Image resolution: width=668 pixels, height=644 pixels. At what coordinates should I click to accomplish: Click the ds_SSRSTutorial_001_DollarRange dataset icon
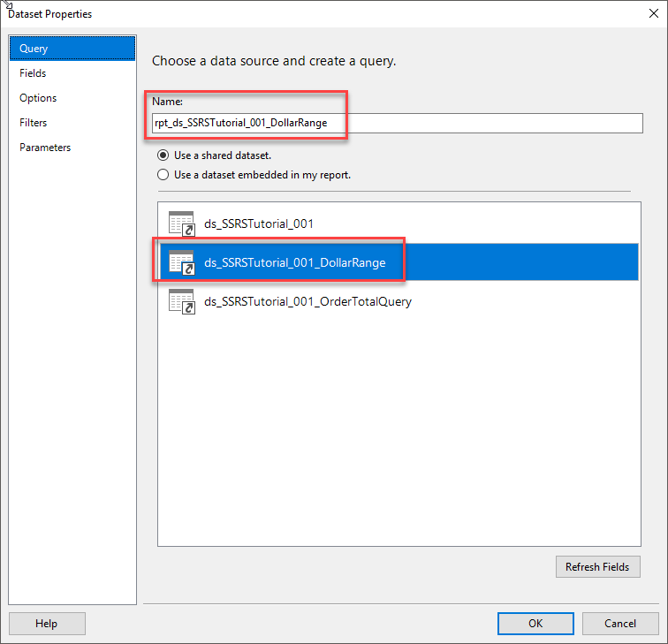point(181,262)
